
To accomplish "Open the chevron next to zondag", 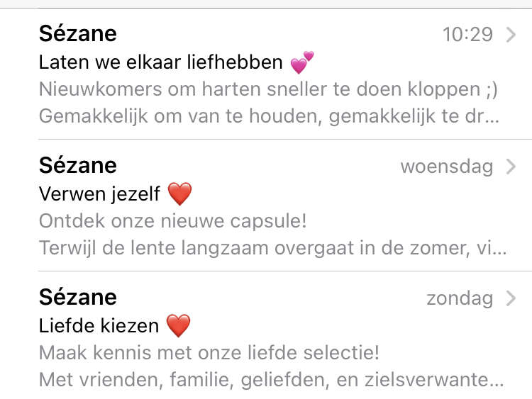I will point(511,298).
